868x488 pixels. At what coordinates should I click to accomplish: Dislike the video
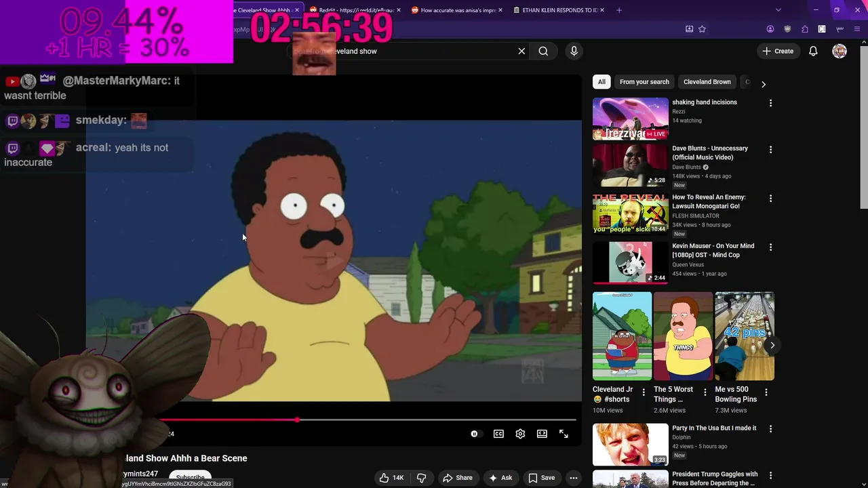click(421, 478)
